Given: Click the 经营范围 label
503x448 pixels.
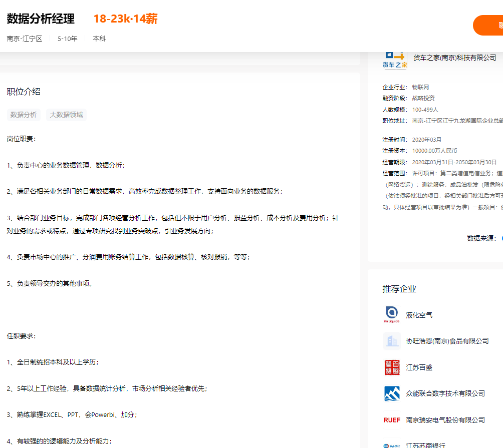Looking at the screenshot, I should (395, 173).
